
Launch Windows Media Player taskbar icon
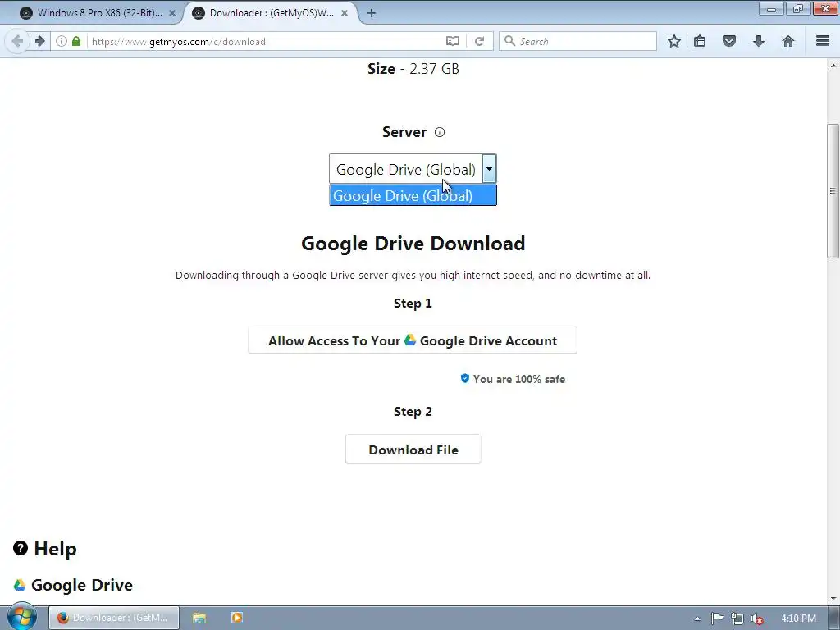point(237,618)
